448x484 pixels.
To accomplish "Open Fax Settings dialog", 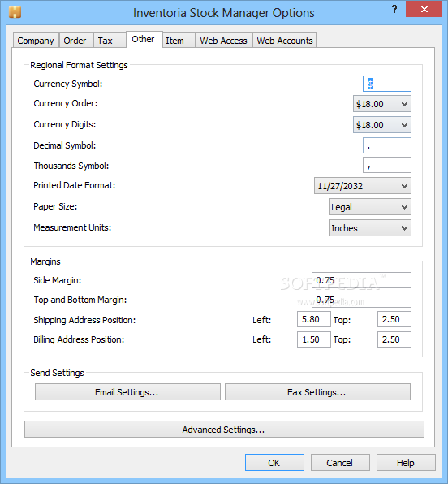I will click(317, 392).
